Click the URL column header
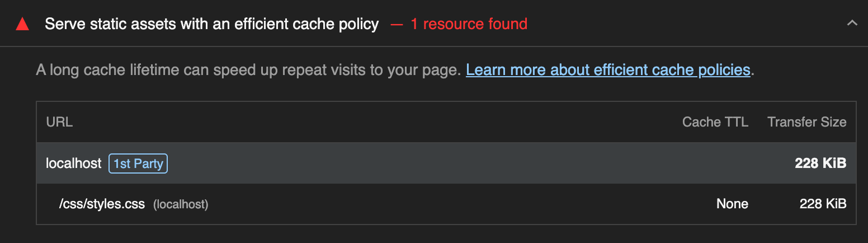 pos(59,122)
